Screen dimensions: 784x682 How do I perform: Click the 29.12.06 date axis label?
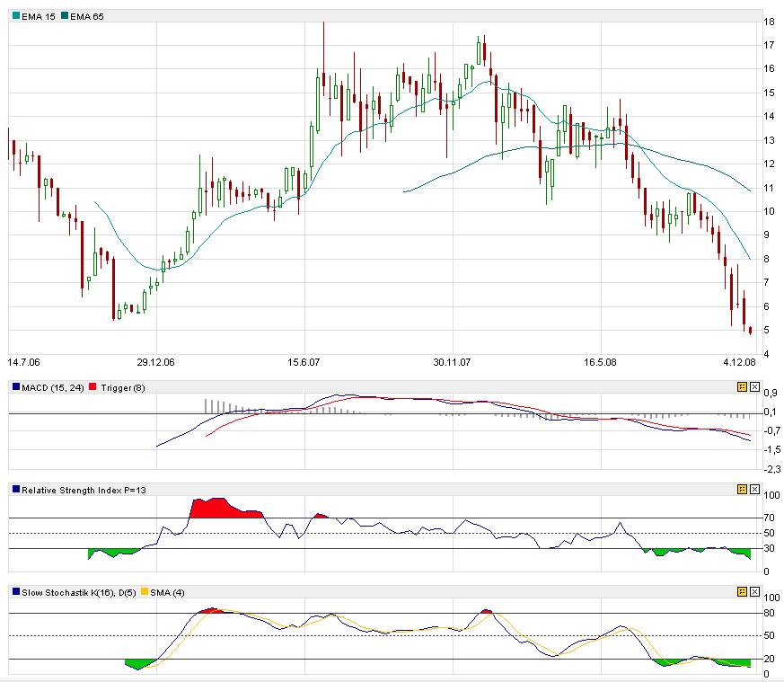156,362
